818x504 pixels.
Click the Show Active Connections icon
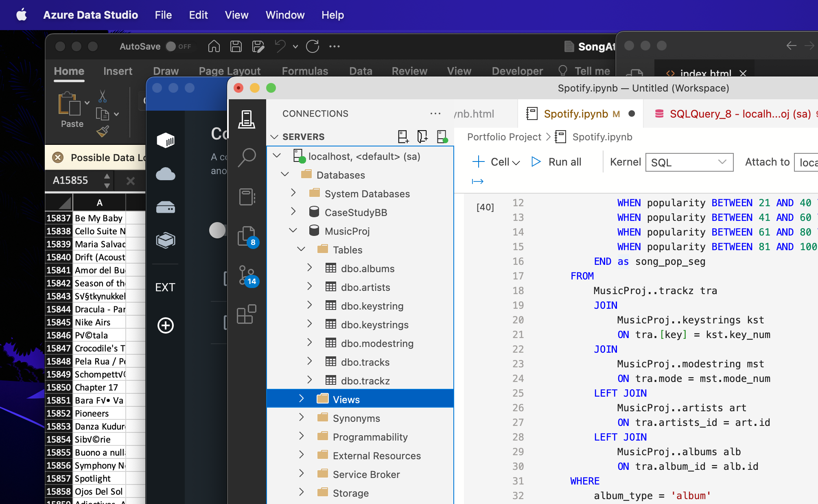pos(442,137)
